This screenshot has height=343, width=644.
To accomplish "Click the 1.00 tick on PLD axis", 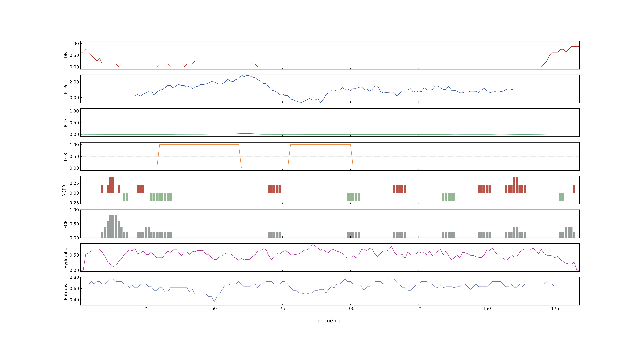I will tap(74, 111).
